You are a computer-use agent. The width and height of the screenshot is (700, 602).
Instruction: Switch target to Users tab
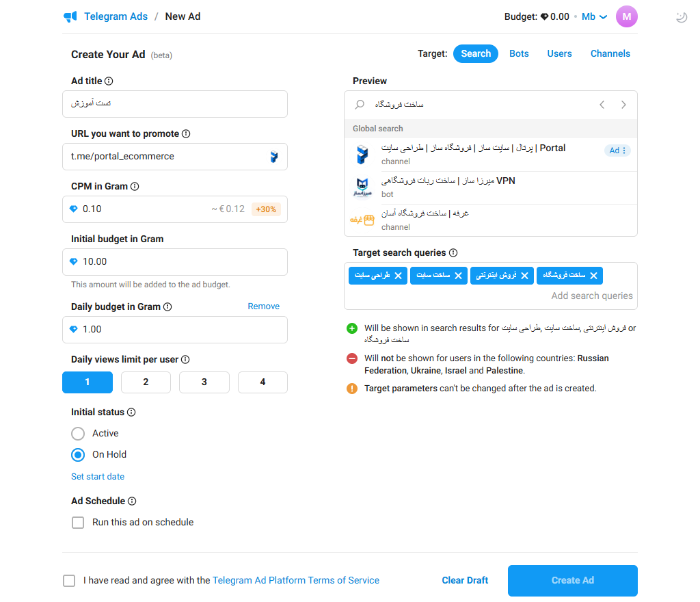click(x=559, y=53)
